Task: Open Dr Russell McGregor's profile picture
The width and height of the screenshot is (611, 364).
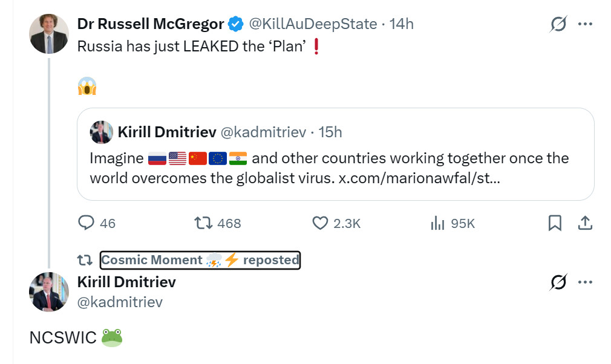Action: pos(48,34)
